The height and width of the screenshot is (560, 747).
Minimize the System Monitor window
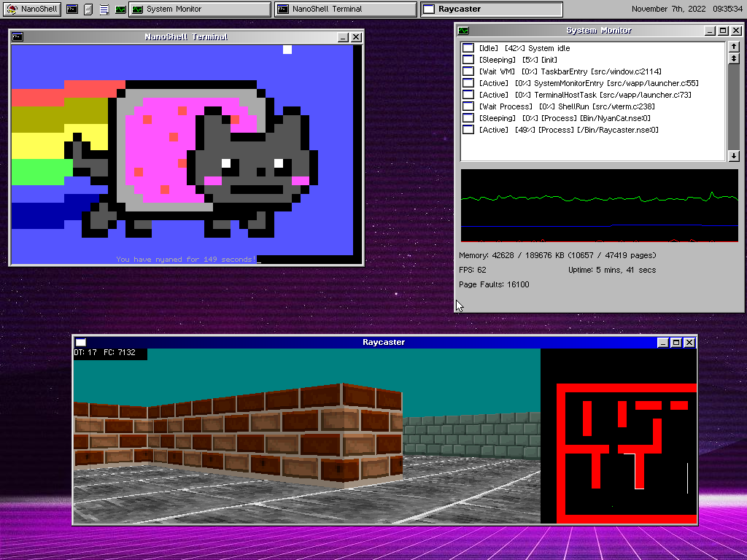point(710,31)
